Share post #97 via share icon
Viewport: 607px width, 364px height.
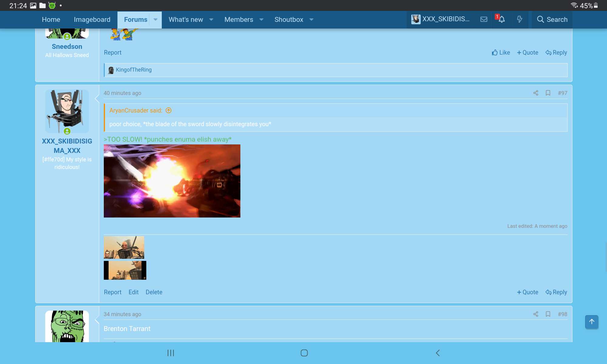click(x=536, y=93)
